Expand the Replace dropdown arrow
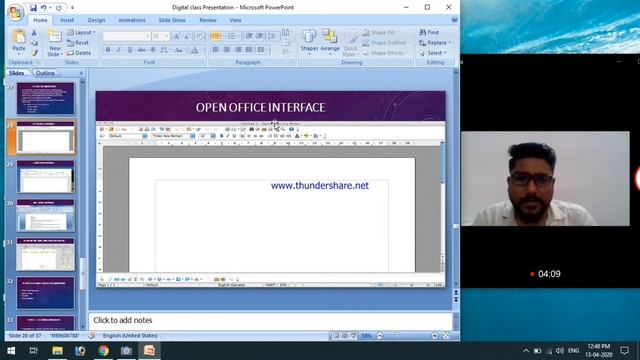Image resolution: width=640 pixels, height=360 pixels. (450, 42)
